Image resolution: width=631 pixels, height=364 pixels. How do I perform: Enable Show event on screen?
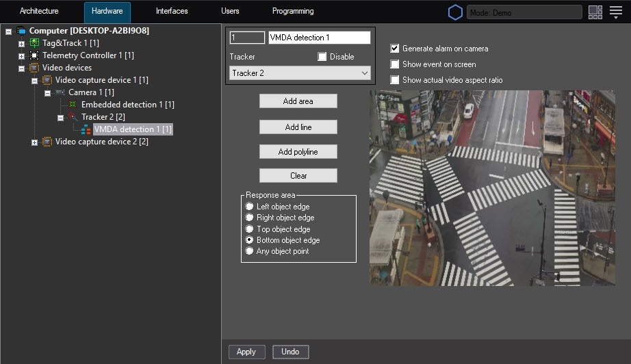click(394, 64)
